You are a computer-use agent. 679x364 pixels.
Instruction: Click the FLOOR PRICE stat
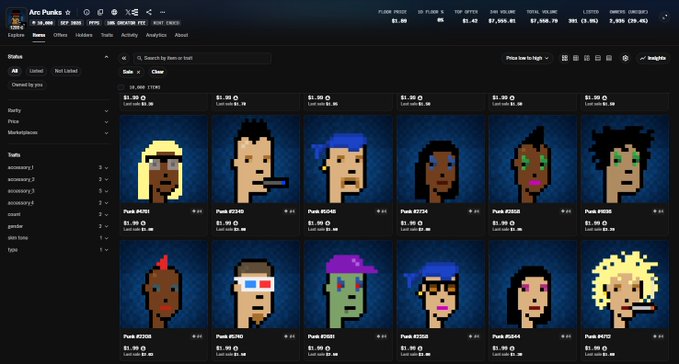[x=392, y=16]
